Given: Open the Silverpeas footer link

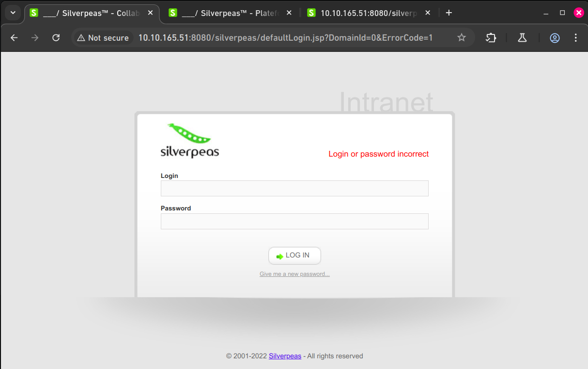Looking at the screenshot, I should (x=285, y=356).
